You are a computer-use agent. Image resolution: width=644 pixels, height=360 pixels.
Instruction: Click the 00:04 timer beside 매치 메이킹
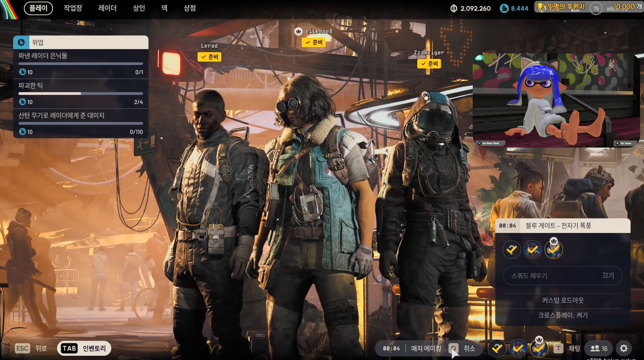[x=391, y=348]
